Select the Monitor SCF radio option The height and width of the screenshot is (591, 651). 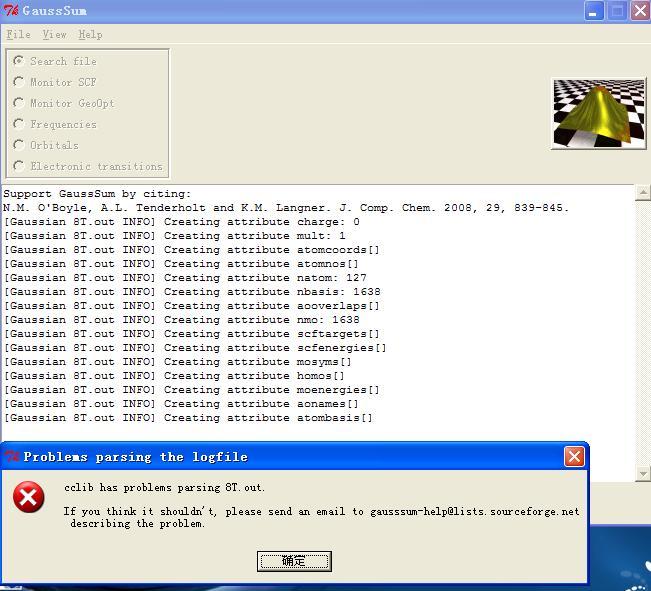(55, 82)
